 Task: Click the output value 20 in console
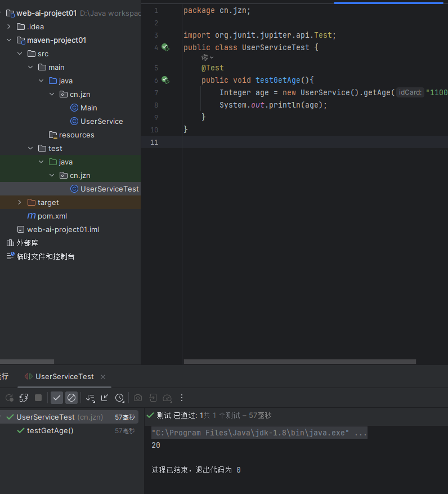[x=156, y=445]
